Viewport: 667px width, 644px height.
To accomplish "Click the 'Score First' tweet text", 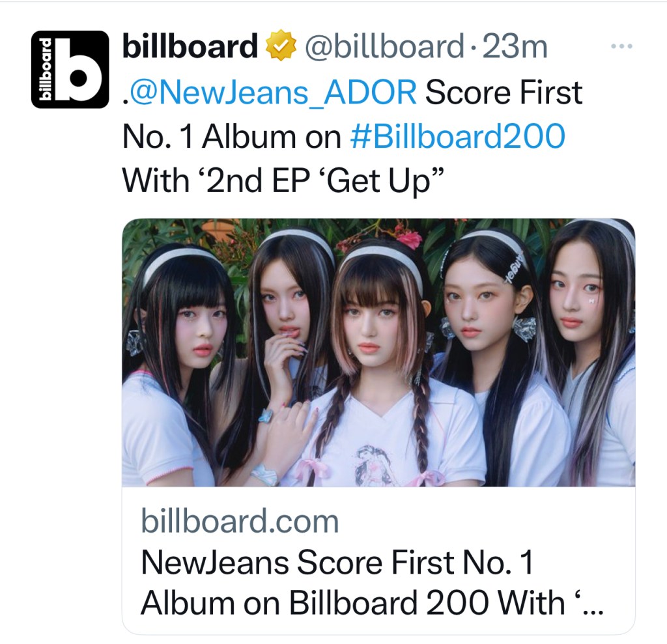I will tap(504, 92).
